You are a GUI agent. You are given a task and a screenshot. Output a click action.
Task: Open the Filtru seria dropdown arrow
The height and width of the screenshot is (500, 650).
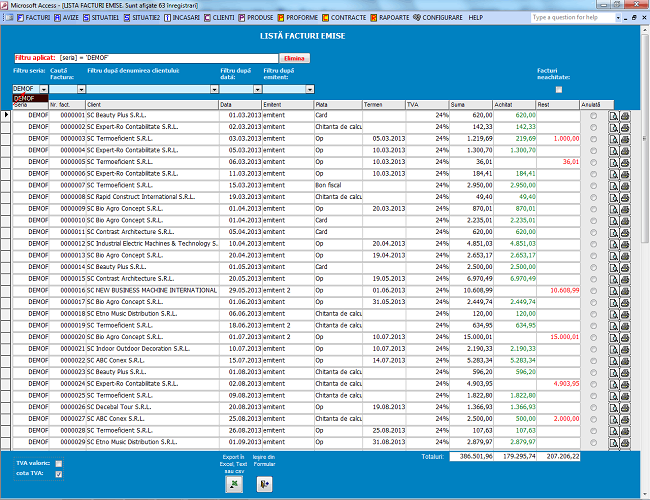(44, 89)
